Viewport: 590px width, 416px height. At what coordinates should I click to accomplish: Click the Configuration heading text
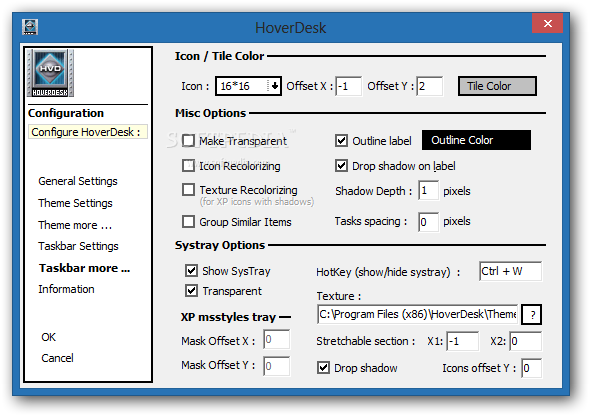66,113
